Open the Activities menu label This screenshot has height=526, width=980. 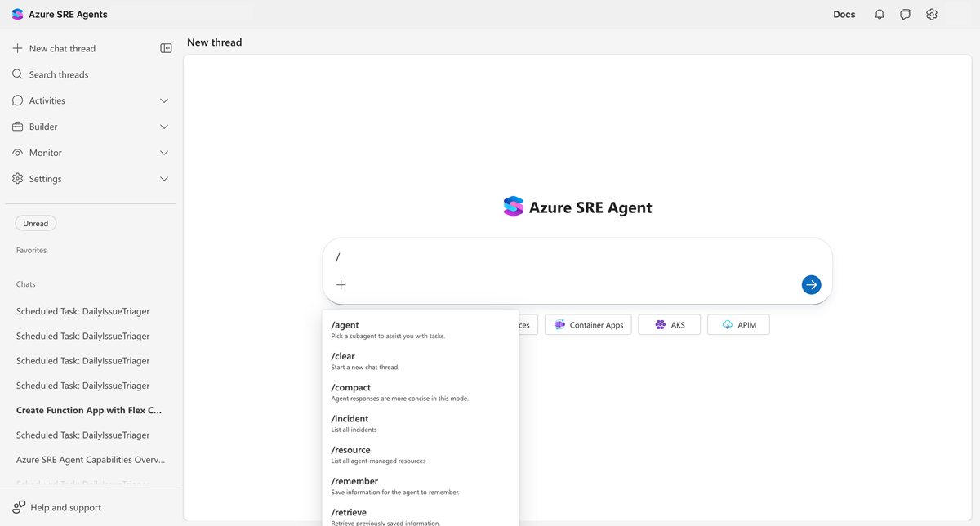(x=47, y=100)
